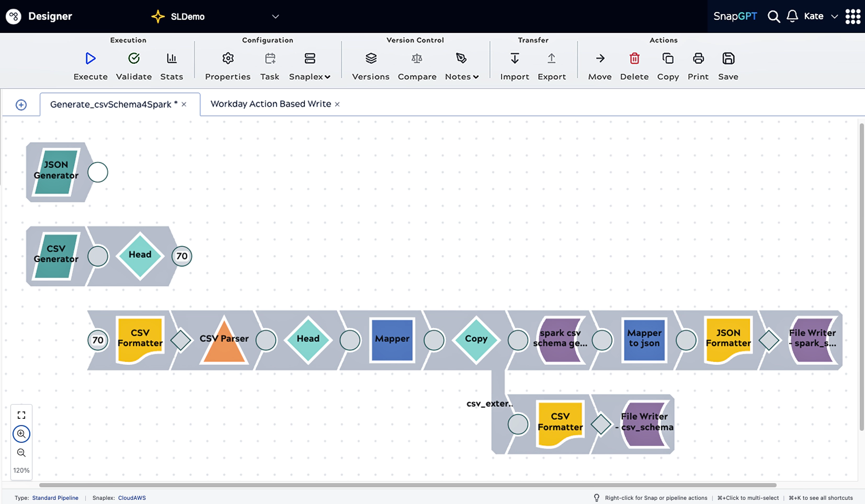Select Generate_csvSchema4Spark tab
The image size is (865, 504).
click(x=113, y=105)
